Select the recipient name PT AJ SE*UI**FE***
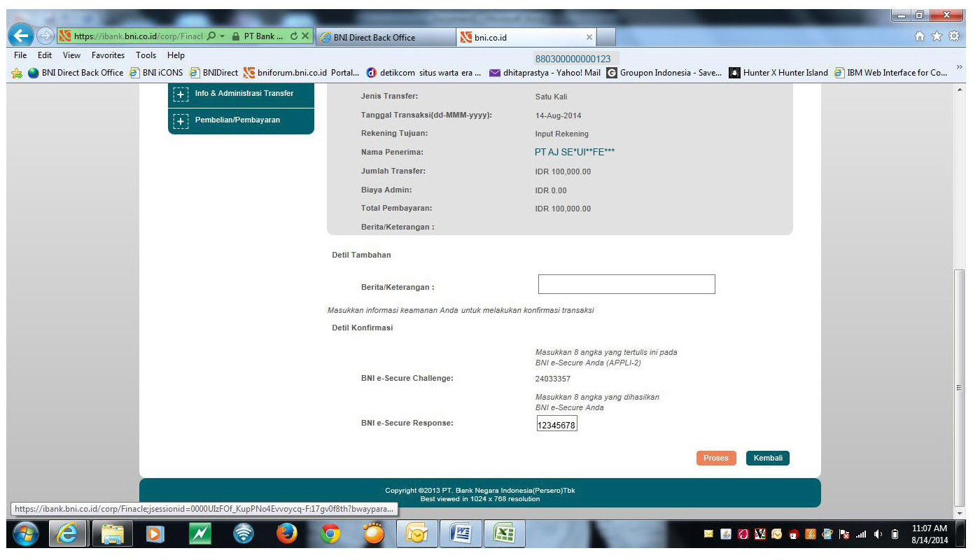 pos(575,152)
